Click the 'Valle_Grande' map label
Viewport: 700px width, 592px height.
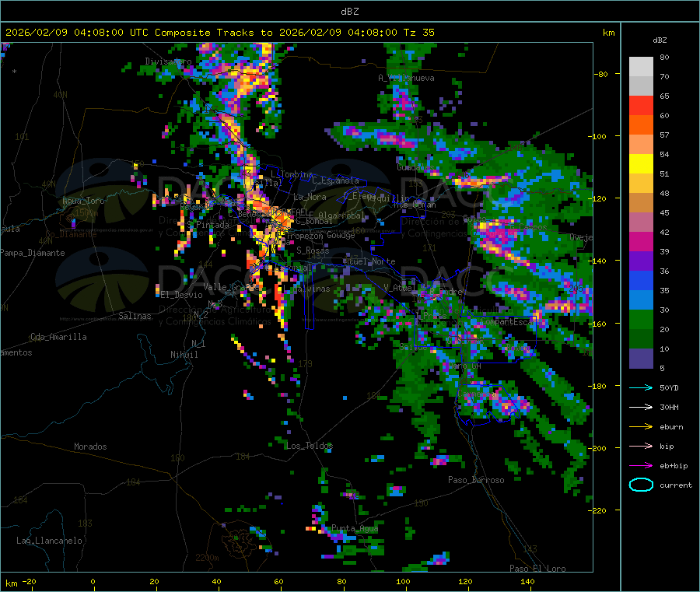coord(231,287)
